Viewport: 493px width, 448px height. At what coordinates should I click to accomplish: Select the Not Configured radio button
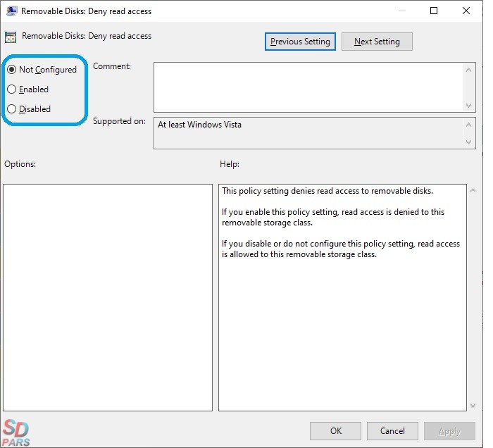click(11, 70)
